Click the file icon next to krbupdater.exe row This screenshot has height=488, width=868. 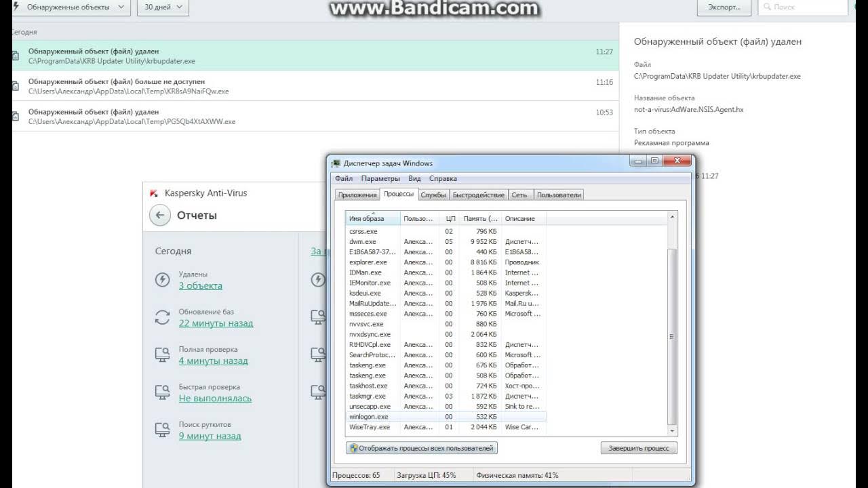point(15,56)
